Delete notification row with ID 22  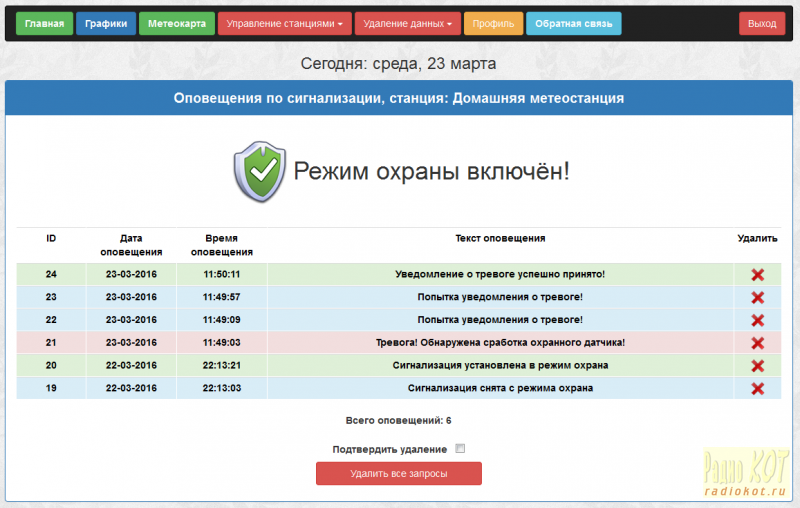pyautogui.click(x=757, y=320)
